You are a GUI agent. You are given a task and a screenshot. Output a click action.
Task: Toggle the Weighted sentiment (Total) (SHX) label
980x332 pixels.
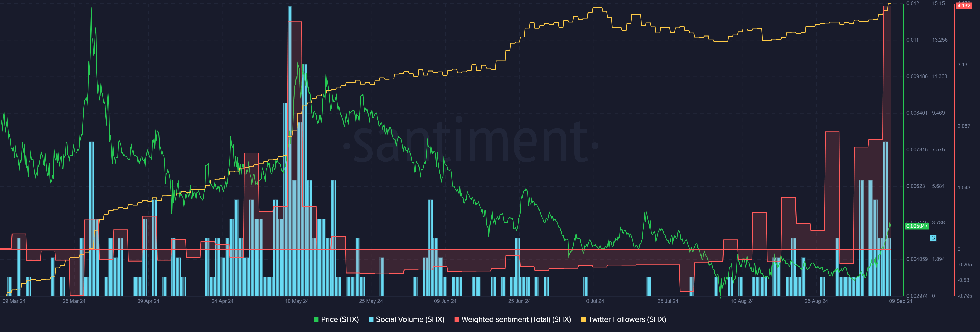(516, 319)
